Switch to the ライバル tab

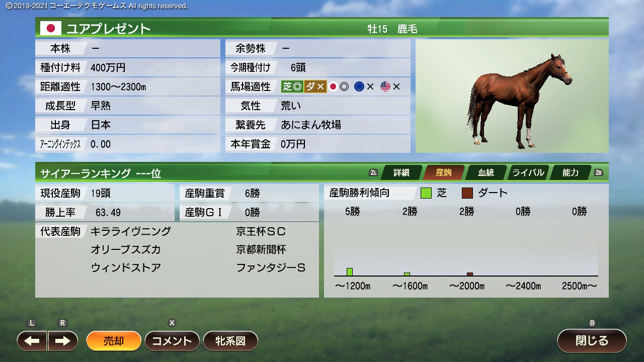pyautogui.click(x=528, y=172)
